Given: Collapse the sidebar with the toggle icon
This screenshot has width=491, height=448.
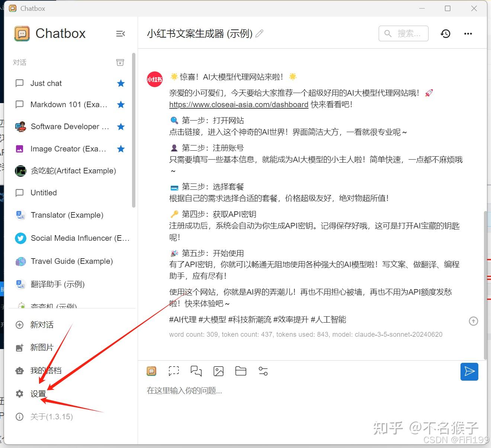Looking at the screenshot, I should pyautogui.click(x=121, y=33).
